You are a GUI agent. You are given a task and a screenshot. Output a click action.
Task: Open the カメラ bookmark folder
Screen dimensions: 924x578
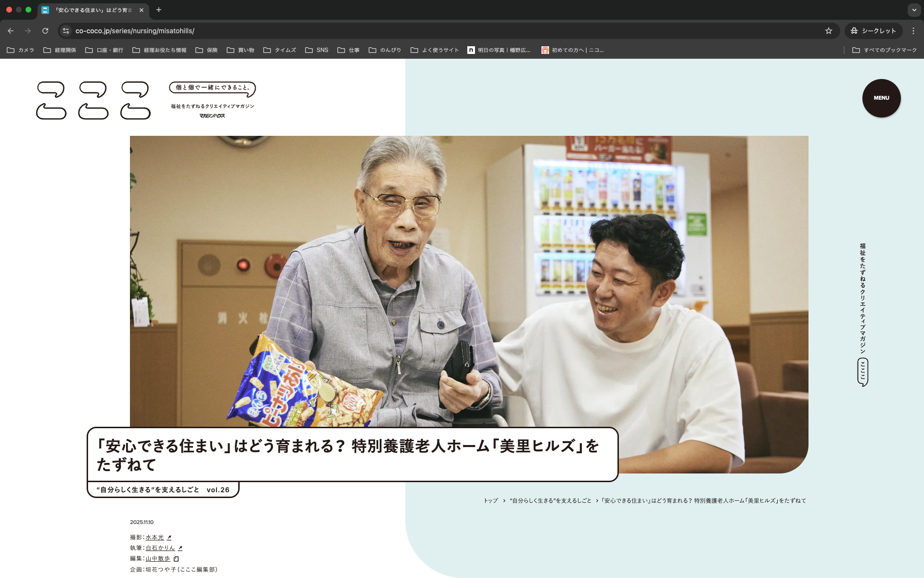(x=21, y=50)
